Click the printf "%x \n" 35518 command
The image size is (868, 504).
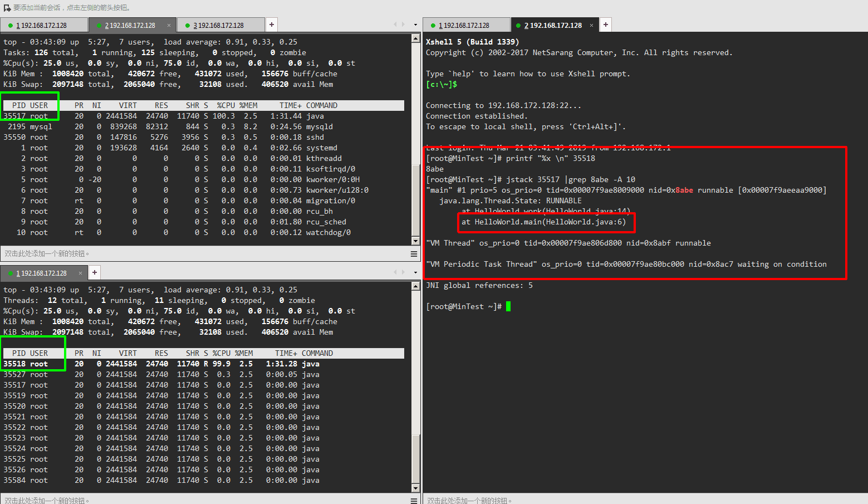point(551,158)
